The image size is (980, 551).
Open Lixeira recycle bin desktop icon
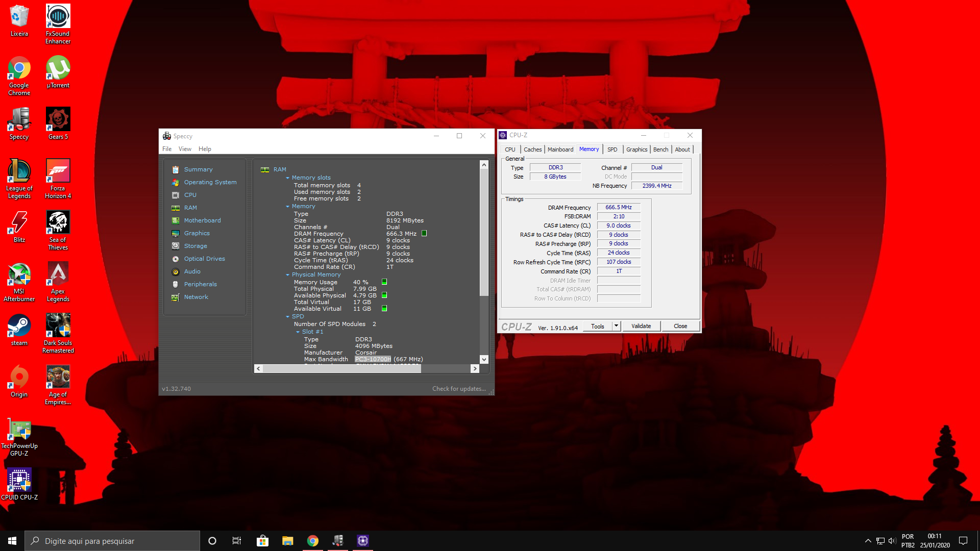(19, 21)
